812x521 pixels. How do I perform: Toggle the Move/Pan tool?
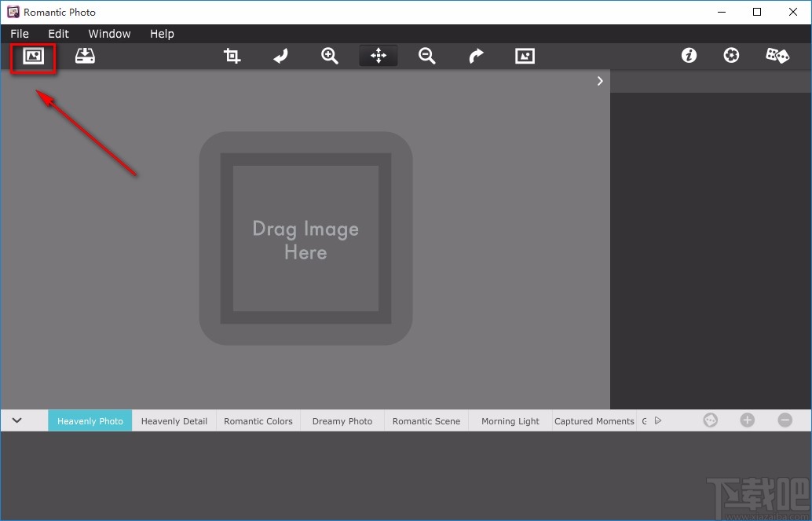point(379,56)
